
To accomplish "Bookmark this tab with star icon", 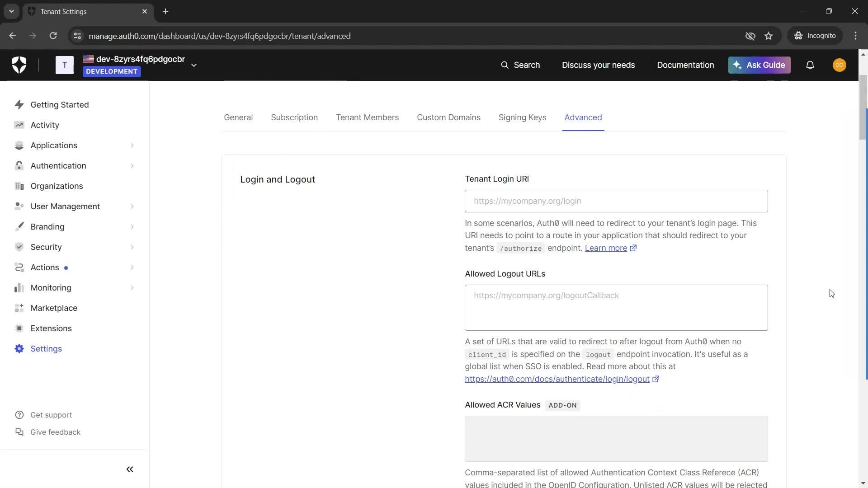I will coord(769,36).
